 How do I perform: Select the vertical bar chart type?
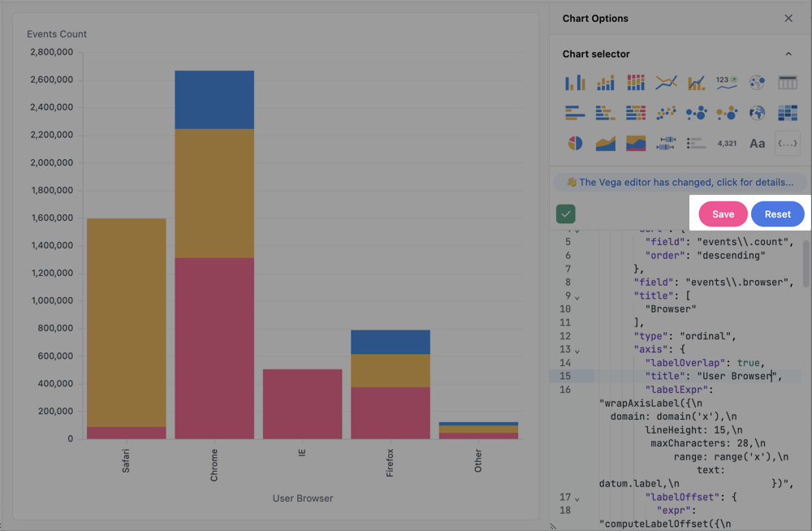tap(577, 81)
